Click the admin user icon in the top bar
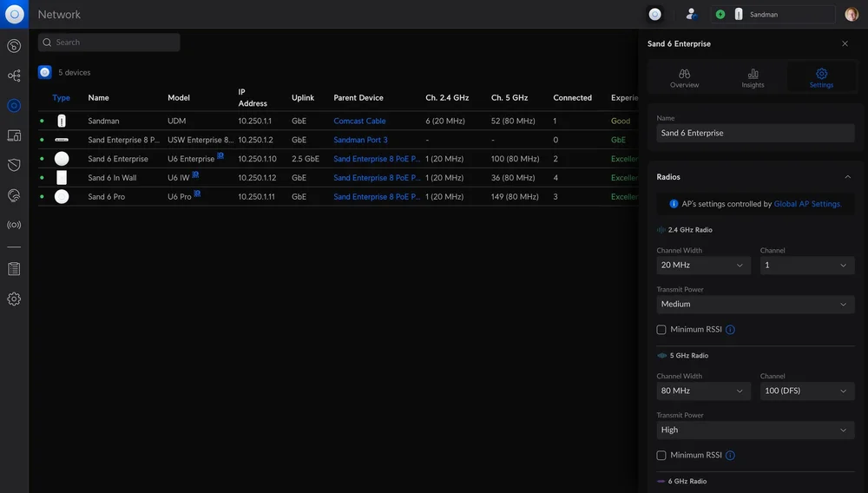868x493 pixels. pyautogui.click(x=691, y=15)
